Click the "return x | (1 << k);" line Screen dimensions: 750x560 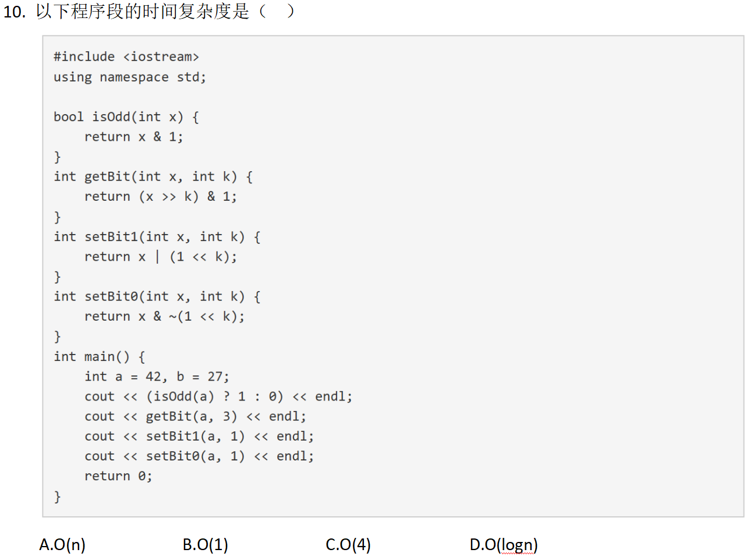(160, 257)
